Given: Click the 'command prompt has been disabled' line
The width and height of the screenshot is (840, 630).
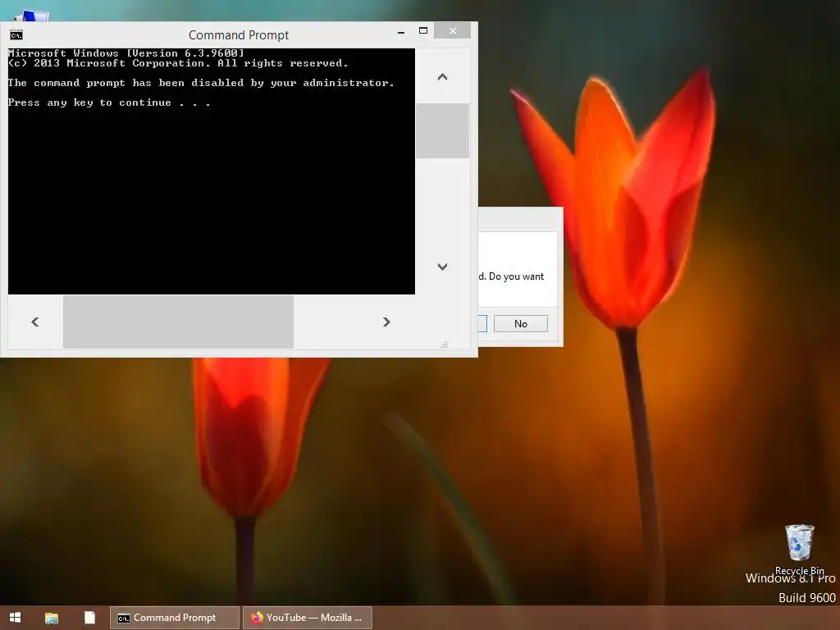Looking at the screenshot, I should click(x=201, y=83).
